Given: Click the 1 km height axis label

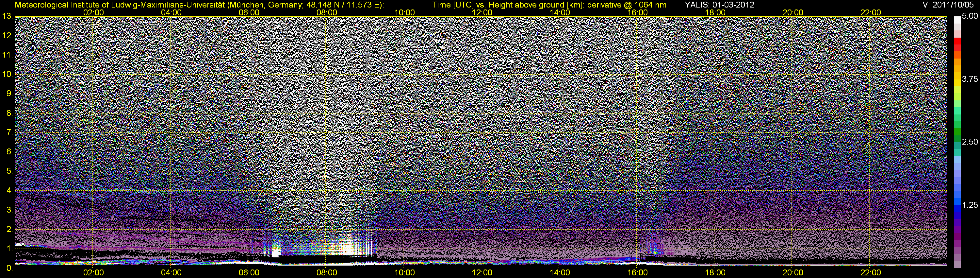Looking at the screenshot, I should click(x=9, y=249).
